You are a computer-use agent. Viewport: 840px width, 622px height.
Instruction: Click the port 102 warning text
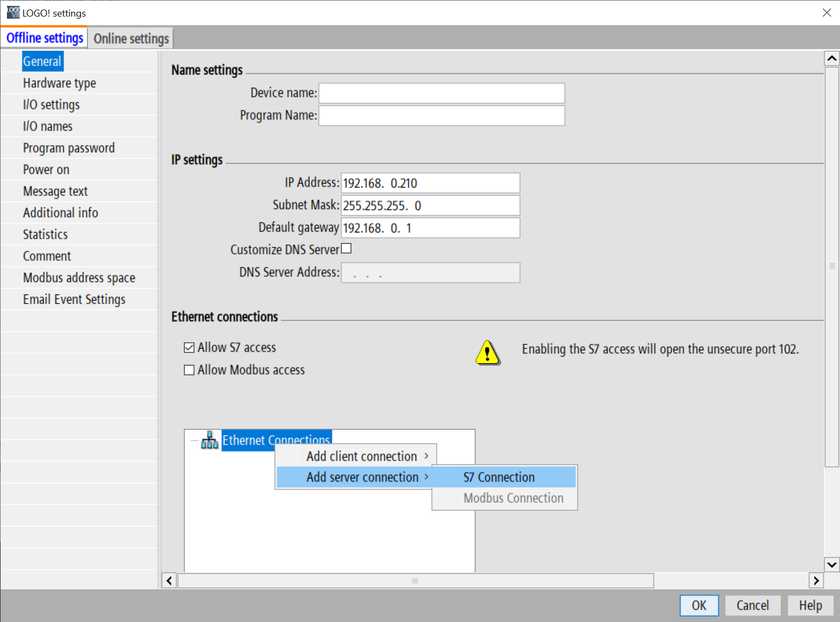tap(660, 349)
